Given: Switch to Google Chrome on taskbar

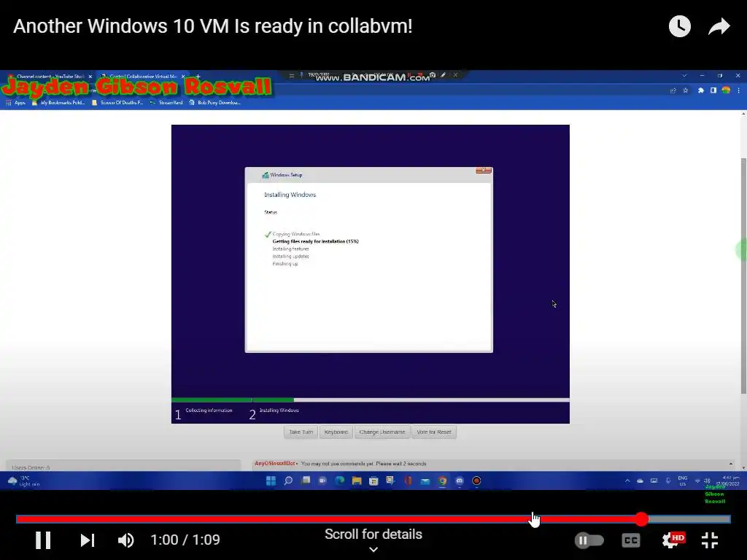Looking at the screenshot, I should 442,481.
